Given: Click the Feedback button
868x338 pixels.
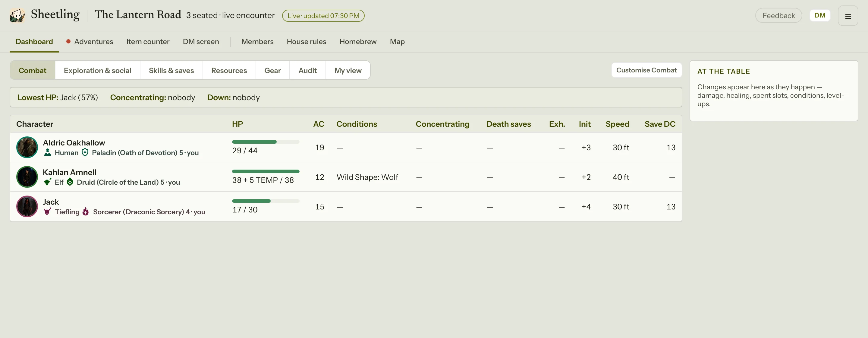Looking at the screenshot, I should pyautogui.click(x=778, y=15).
